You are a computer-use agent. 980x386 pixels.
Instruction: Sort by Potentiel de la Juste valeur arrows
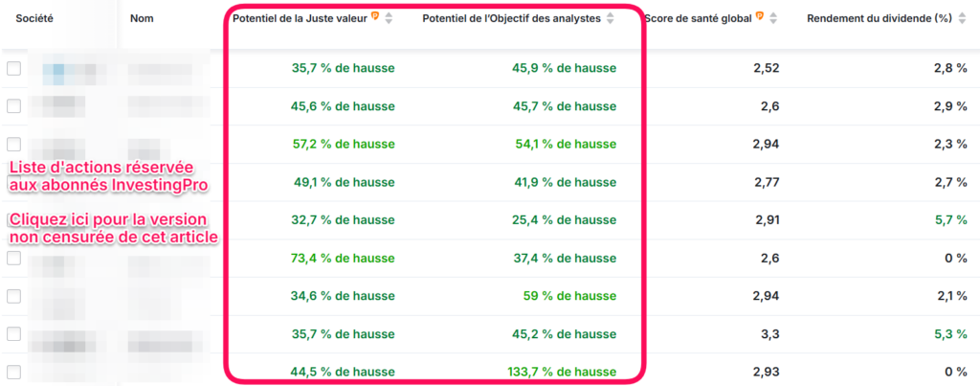click(x=389, y=18)
